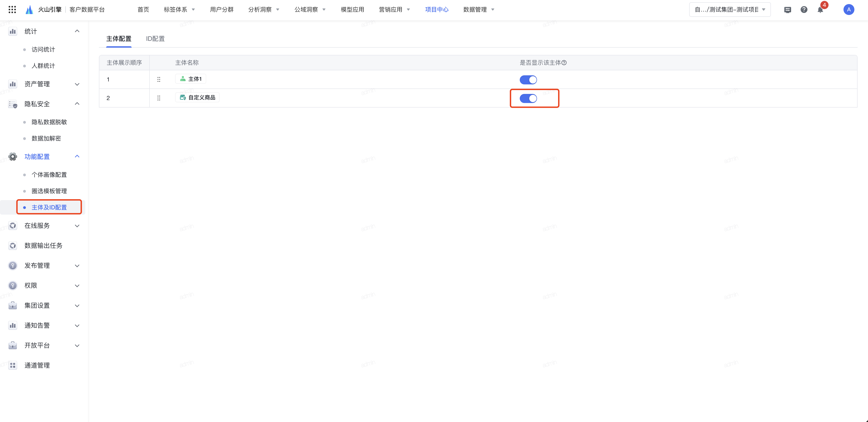Open 项目中心 in top navigation
868x422 pixels.
[437, 10]
